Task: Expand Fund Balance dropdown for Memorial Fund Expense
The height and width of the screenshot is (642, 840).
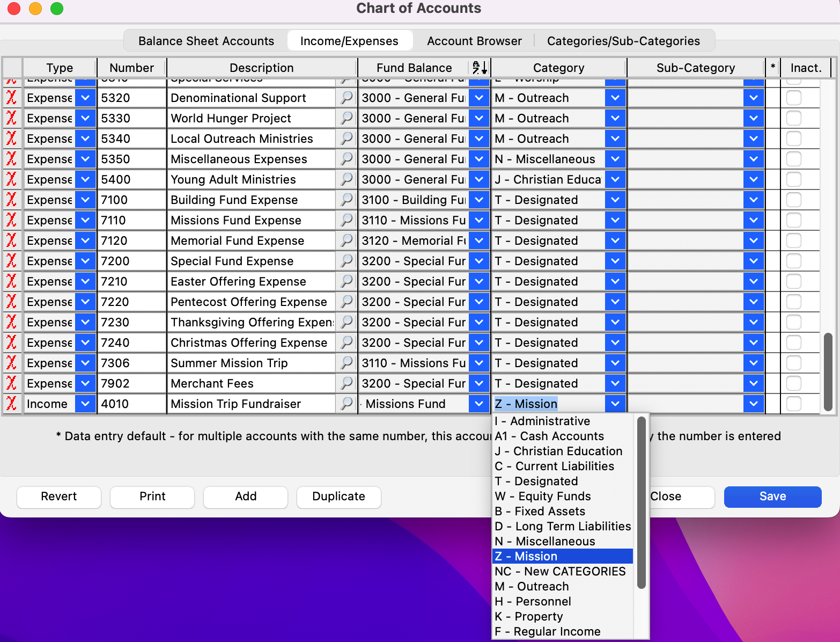Action: click(x=479, y=240)
